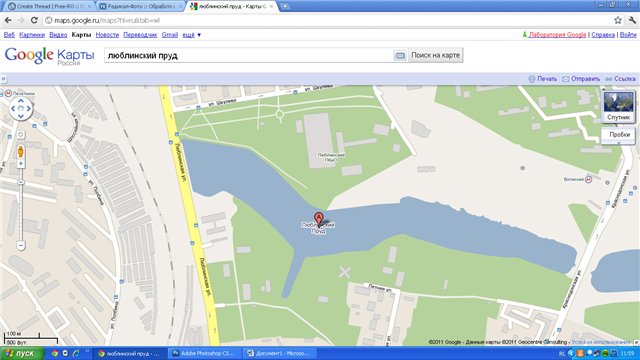Image resolution: width=640 pixels, height=360 pixels.
Task: Open the Видео link
Action: tap(58, 35)
